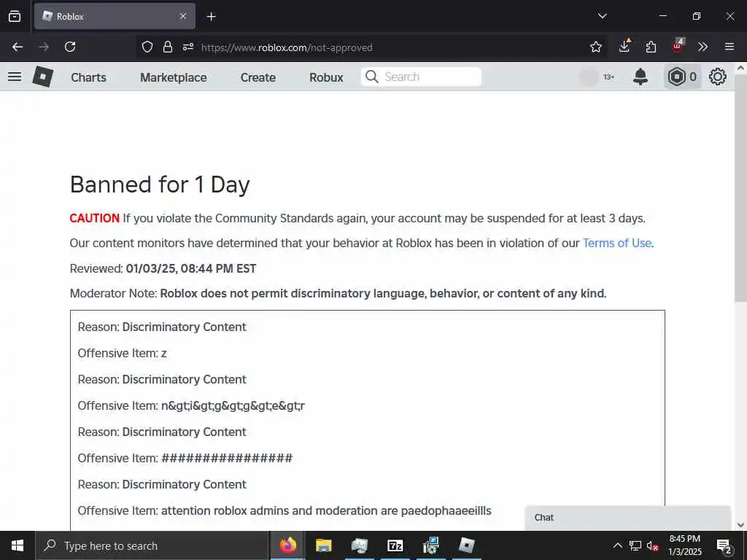
Task: Go back to previous page
Action: pyautogui.click(x=18, y=47)
